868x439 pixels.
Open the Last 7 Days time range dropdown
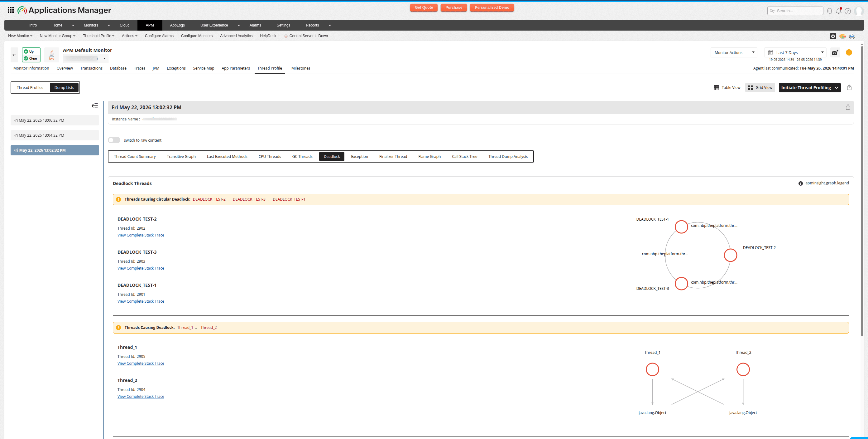coord(795,52)
